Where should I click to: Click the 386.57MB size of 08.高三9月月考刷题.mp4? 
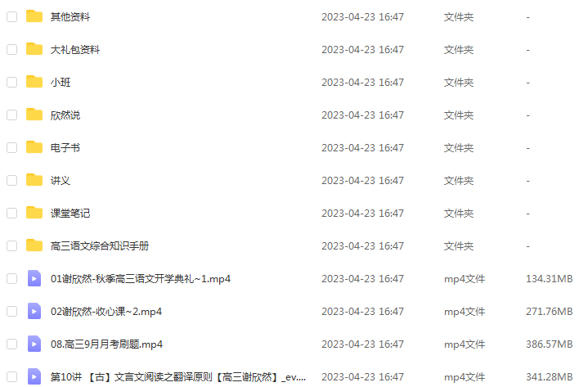tap(549, 344)
